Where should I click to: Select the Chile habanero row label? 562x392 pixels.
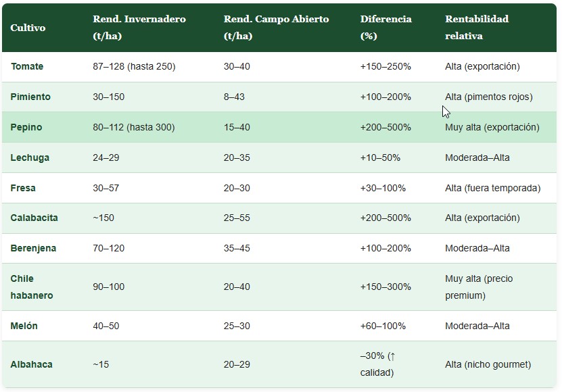31,287
